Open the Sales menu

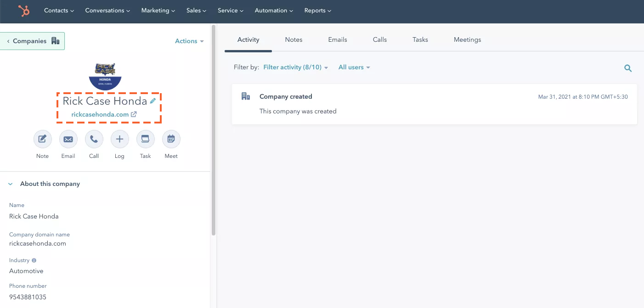click(196, 11)
